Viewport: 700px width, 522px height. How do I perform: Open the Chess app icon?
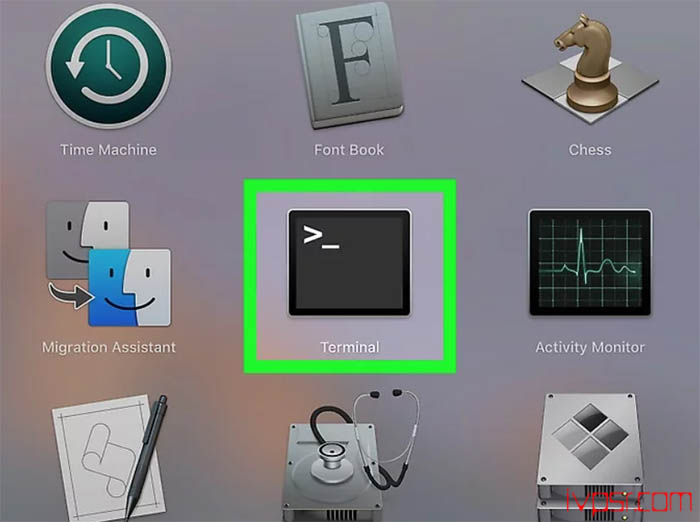pos(590,68)
